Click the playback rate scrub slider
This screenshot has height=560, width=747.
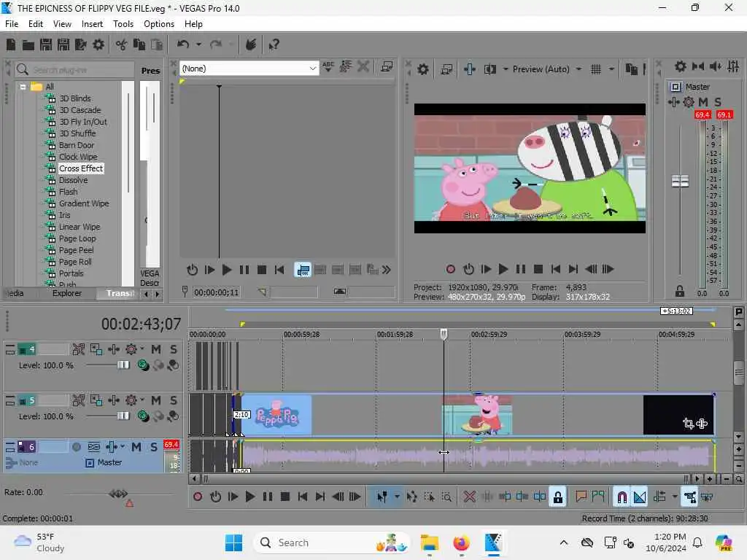[119, 494]
